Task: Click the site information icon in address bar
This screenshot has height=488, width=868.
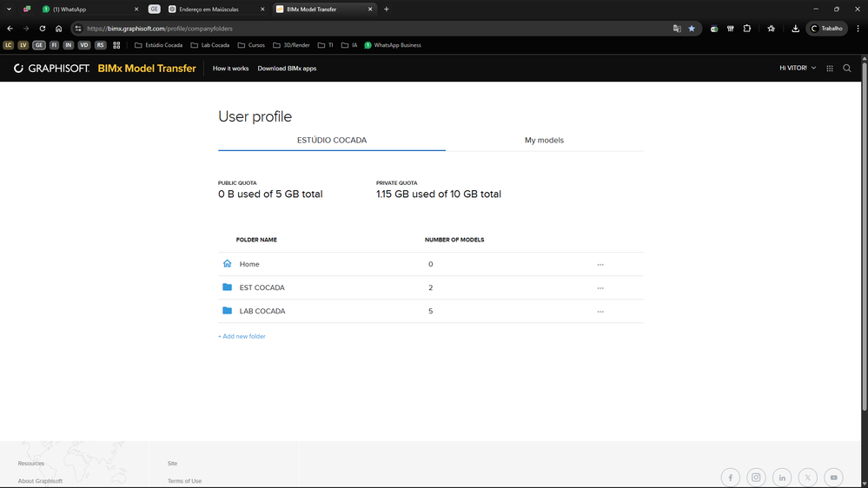Action: 78,28
